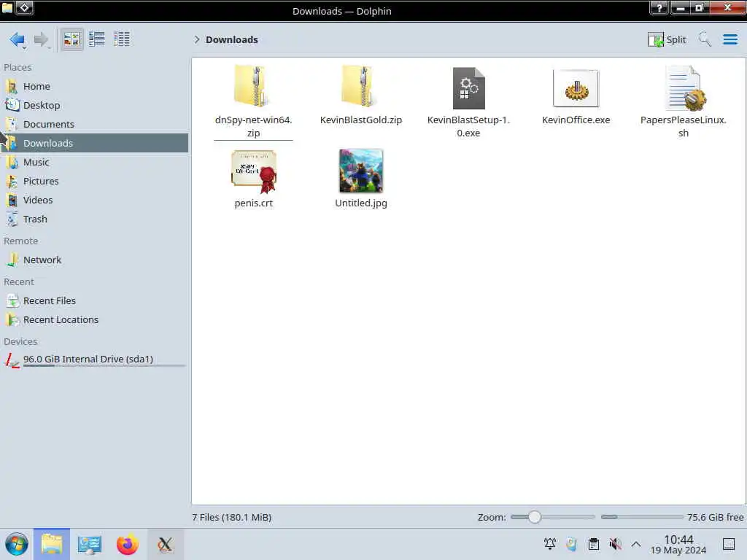Screen dimensions: 747x560
Task: Open the hamburger menu
Action: point(729,39)
